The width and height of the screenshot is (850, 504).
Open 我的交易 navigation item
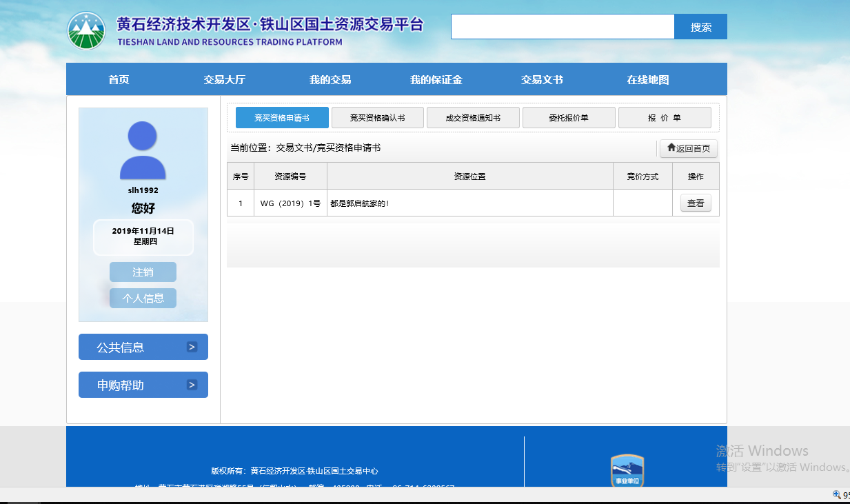(330, 80)
